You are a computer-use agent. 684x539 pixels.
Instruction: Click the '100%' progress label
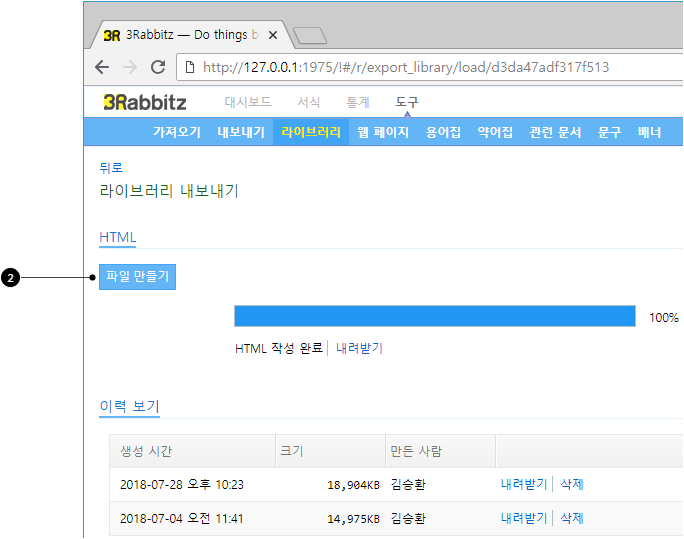663,317
